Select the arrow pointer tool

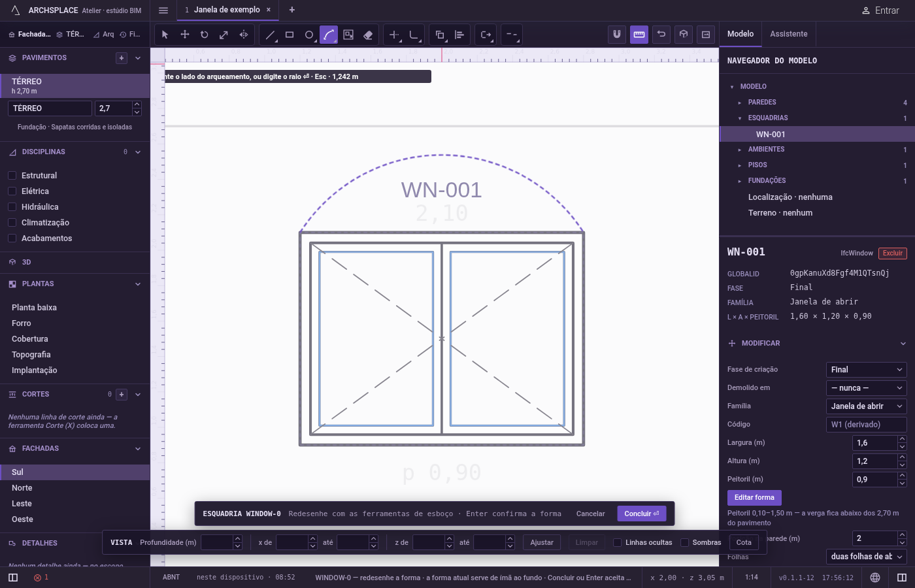[165, 35]
